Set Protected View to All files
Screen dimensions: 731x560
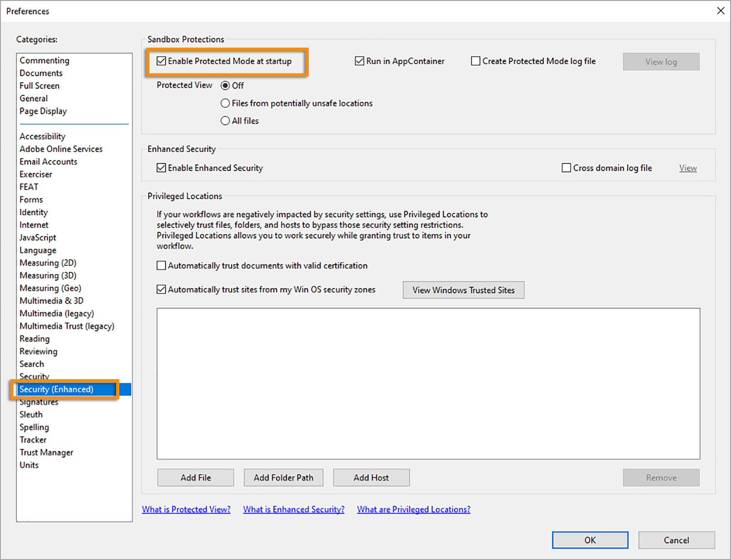[x=225, y=121]
